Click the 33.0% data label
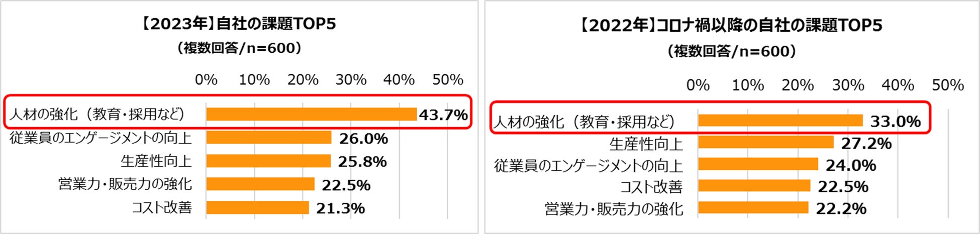 pyautogui.click(x=896, y=122)
